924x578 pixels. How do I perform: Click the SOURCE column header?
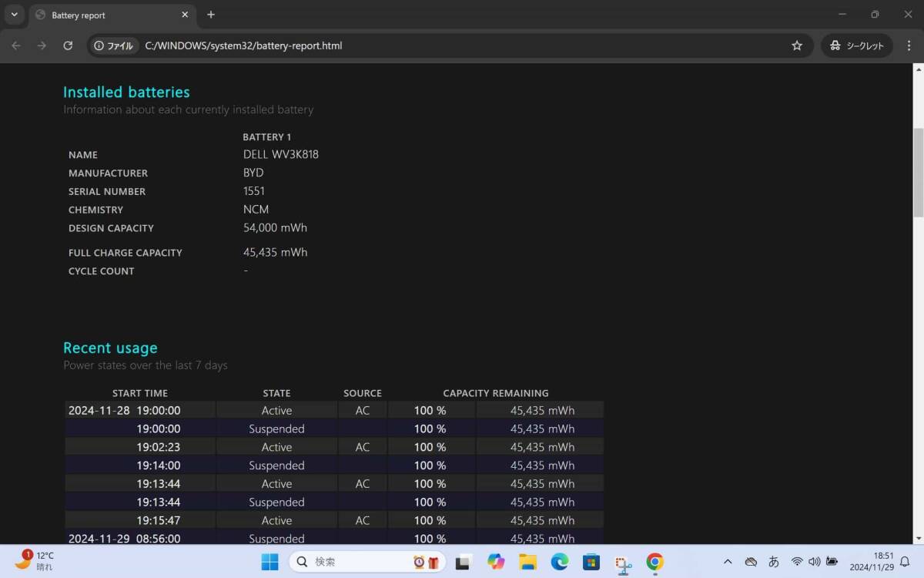pyautogui.click(x=363, y=393)
